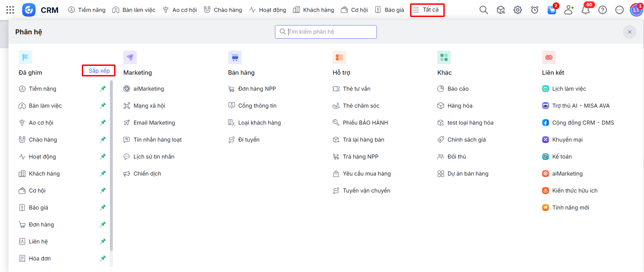Open the apps grid launcher icon
644x272 pixels.
pos(10,10)
